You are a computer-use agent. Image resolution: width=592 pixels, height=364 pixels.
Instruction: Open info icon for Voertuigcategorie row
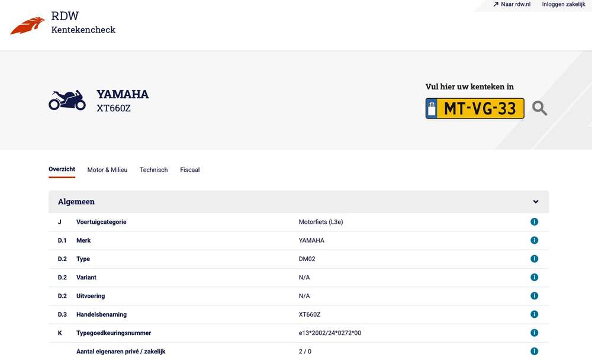pos(534,221)
